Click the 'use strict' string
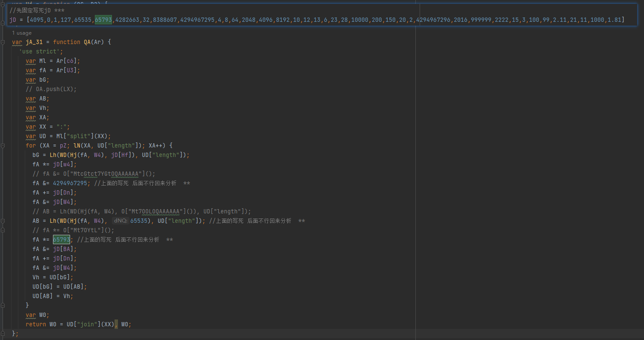 click(x=39, y=51)
